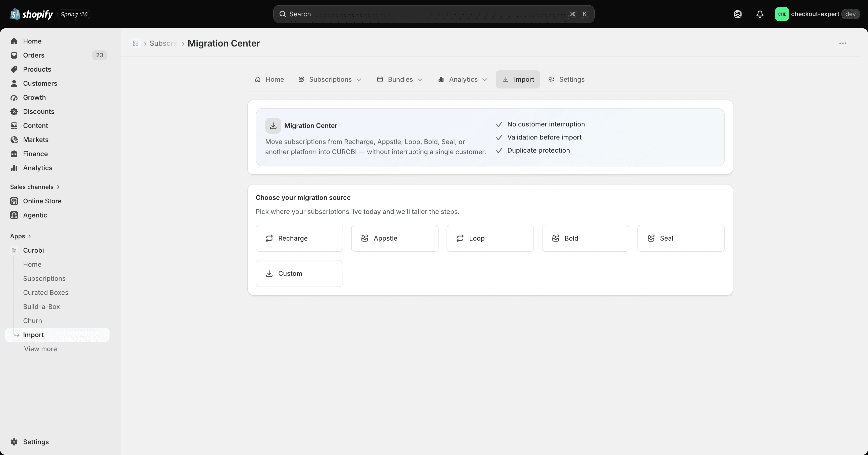Screen dimensions: 868x455
Task: Click the Settings gear icon at sidebar bottom
Action: tap(14, 442)
